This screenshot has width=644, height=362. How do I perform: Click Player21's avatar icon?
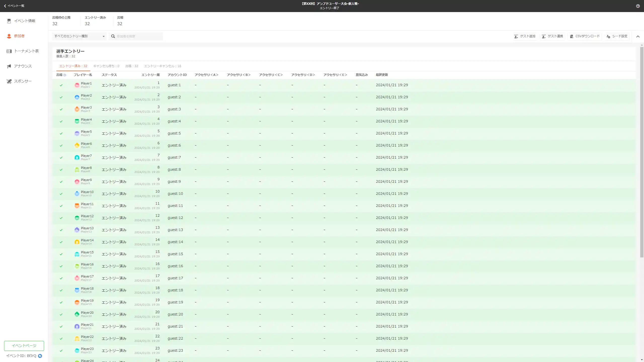tap(77, 326)
